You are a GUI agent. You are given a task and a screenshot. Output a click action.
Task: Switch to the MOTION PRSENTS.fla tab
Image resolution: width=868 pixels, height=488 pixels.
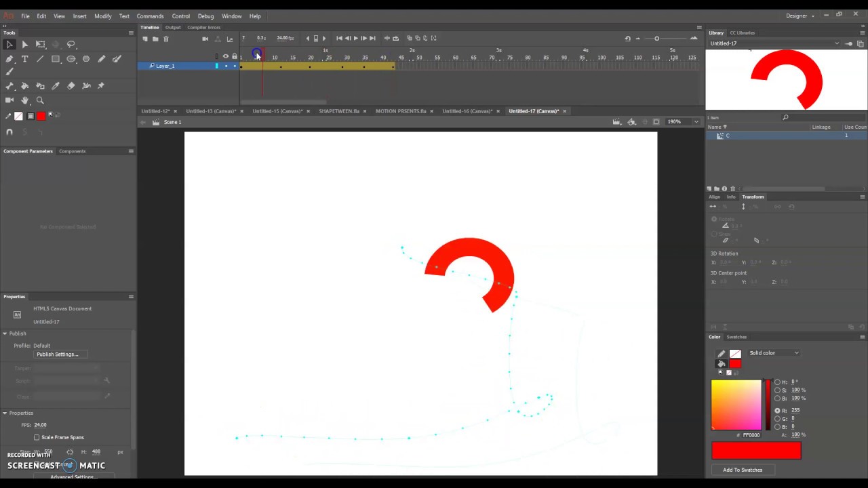click(x=401, y=111)
